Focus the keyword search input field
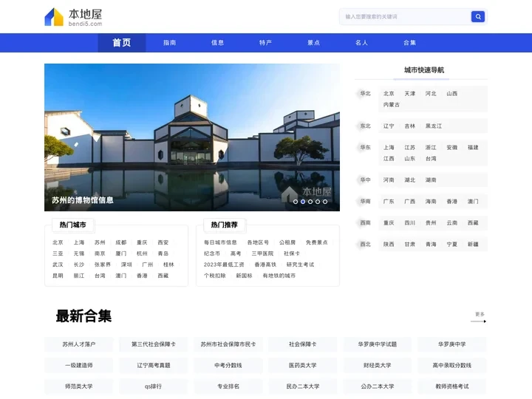Image resolution: width=532 pixels, height=399 pixels. click(x=405, y=16)
